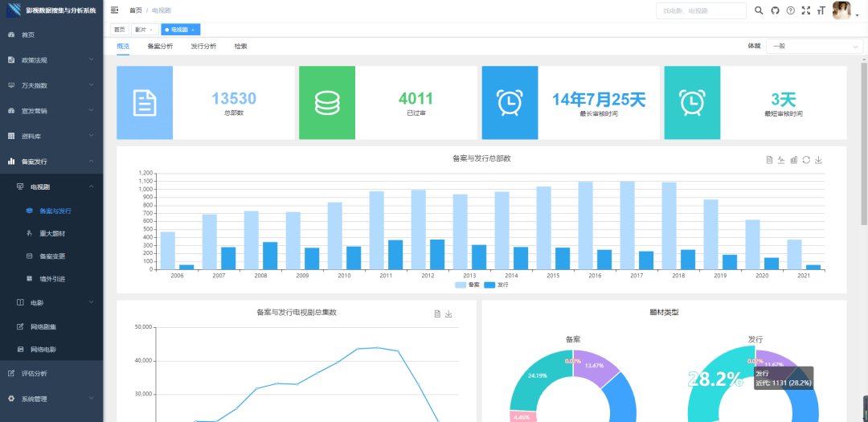The height and width of the screenshot is (422, 868).
Task: Collapse the sidebar with the hamburger icon
Action: pyautogui.click(x=114, y=10)
